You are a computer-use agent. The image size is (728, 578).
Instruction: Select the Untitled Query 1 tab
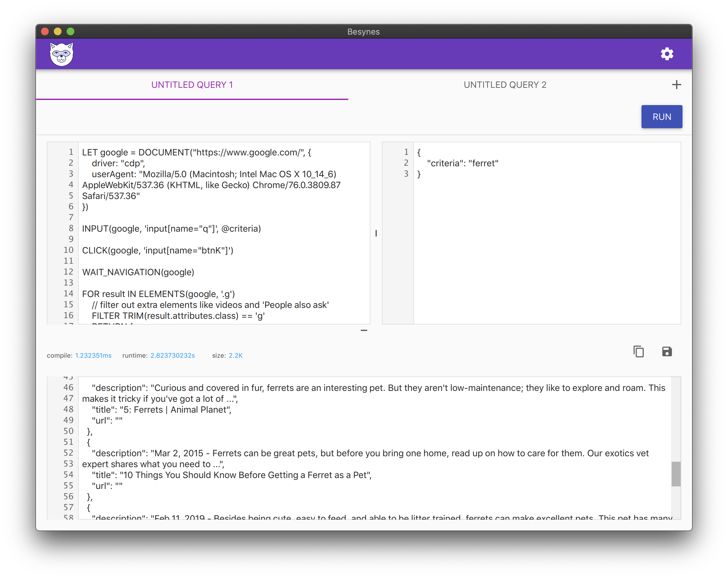[x=192, y=85]
